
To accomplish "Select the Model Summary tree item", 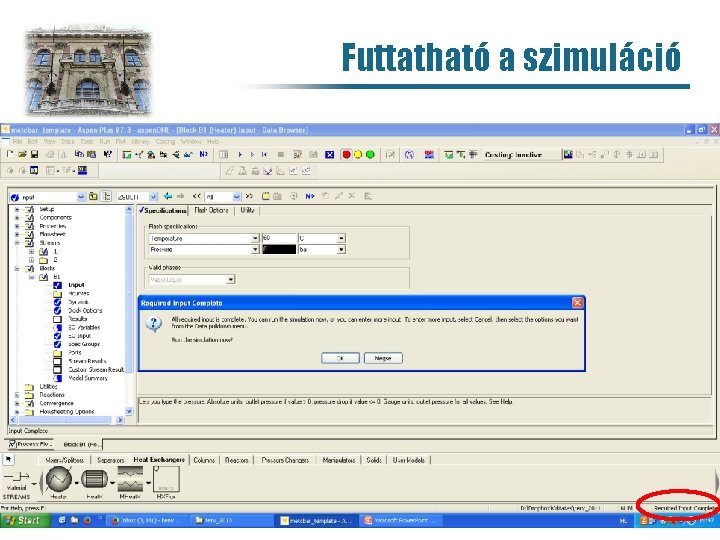I will [88, 378].
